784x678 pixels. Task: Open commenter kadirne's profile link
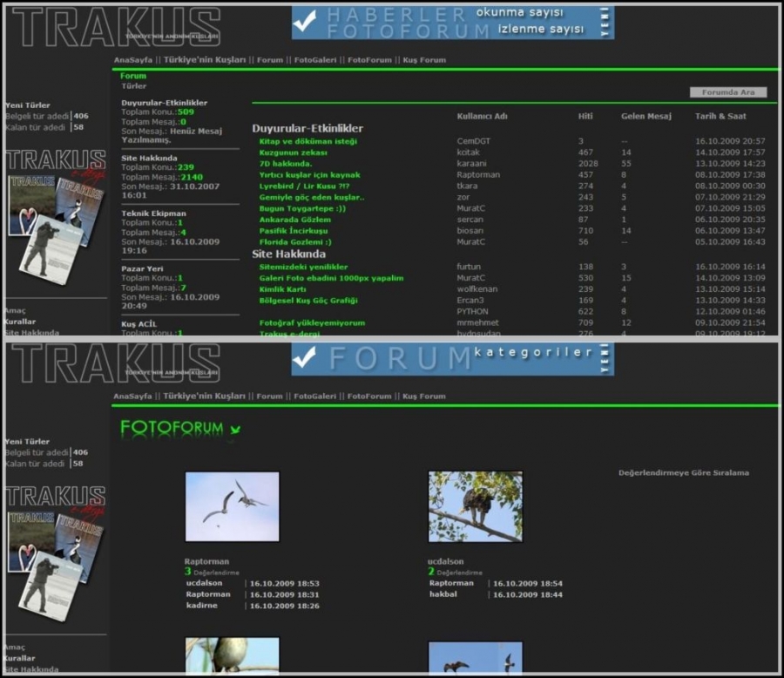[x=201, y=606]
